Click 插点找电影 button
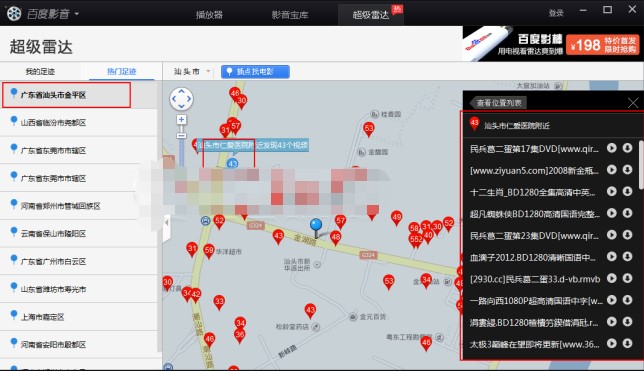 [255, 71]
